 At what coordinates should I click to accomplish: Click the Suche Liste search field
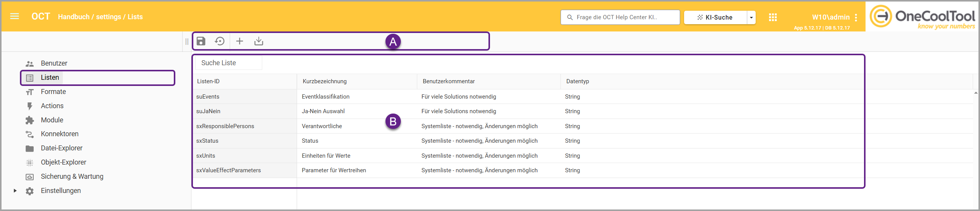click(x=229, y=63)
